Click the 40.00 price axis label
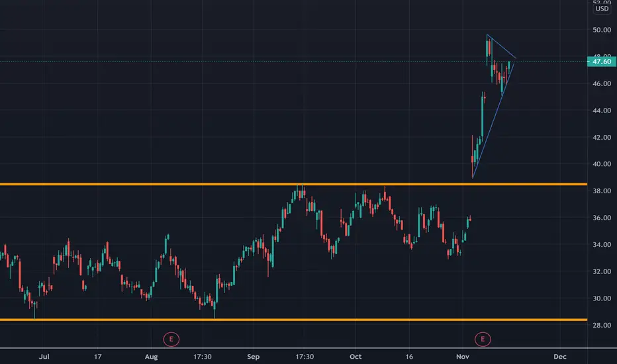617x364 pixels. click(x=602, y=164)
